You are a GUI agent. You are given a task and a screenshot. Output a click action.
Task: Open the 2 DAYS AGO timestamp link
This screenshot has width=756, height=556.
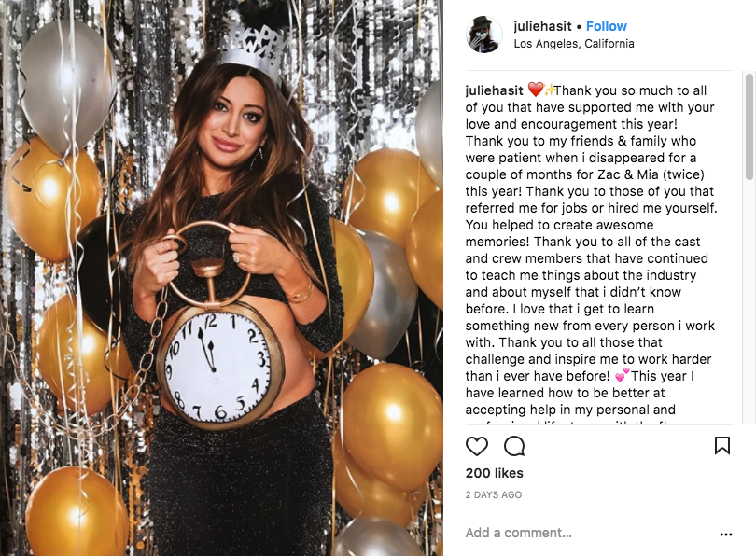coord(494,494)
